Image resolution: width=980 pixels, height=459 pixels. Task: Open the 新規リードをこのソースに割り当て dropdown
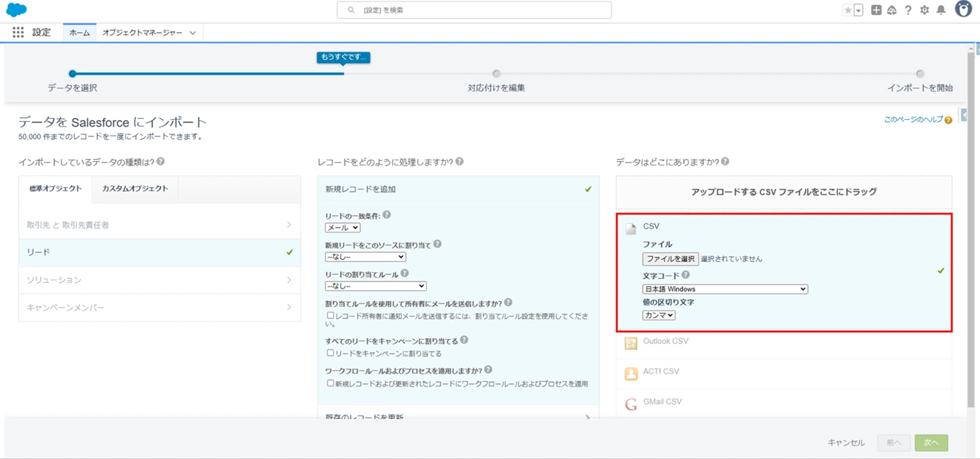point(366,257)
